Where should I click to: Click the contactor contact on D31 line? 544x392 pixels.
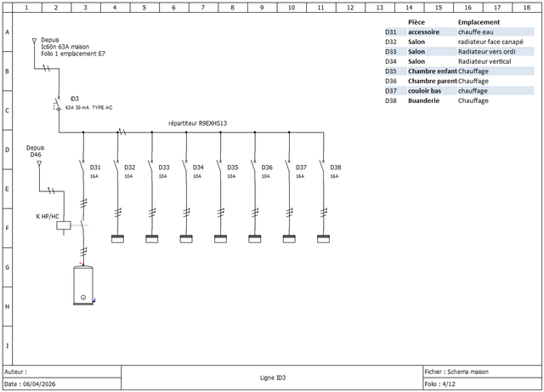coord(82,225)
